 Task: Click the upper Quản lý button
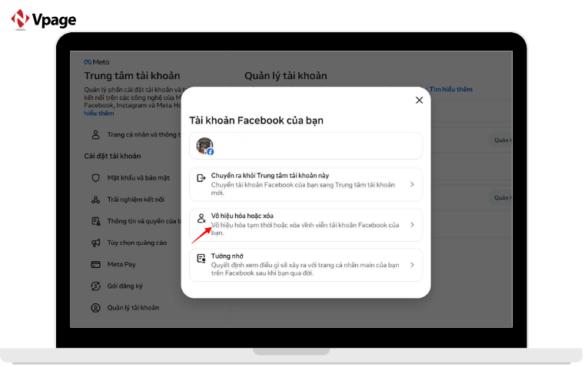coord(501,140)
